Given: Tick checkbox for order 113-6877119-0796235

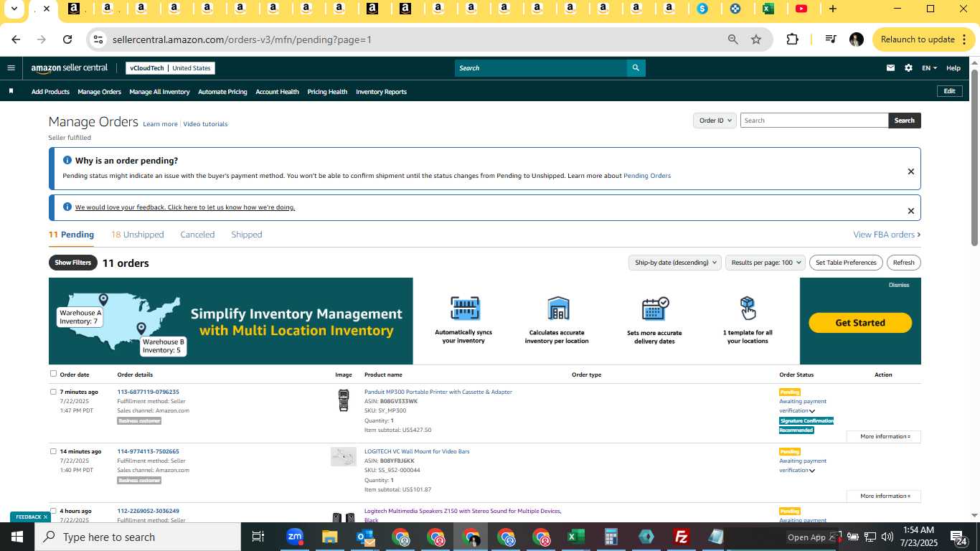Looking at the screenshot, I should tap(53, 392).
